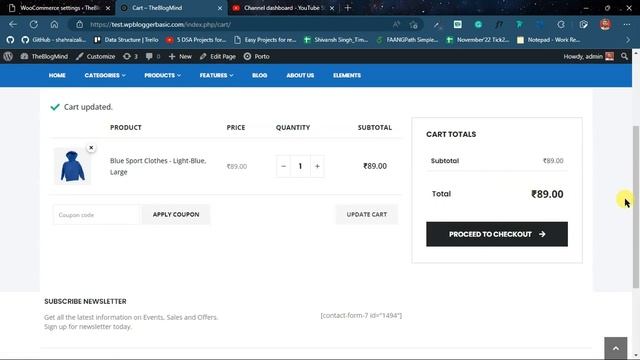Click the WordPress logo in admin bar
Screen dimensions: 640x360
pos(8,56)
